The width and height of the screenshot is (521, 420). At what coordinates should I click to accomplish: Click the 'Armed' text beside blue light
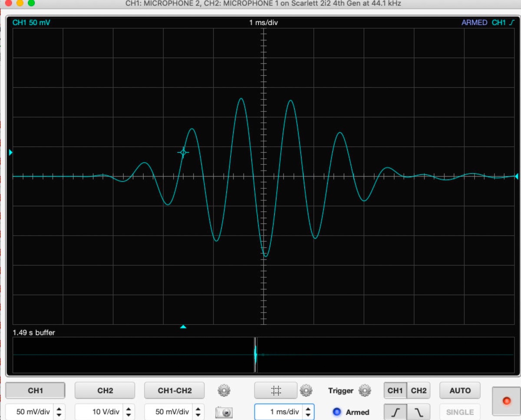(357, 412)
